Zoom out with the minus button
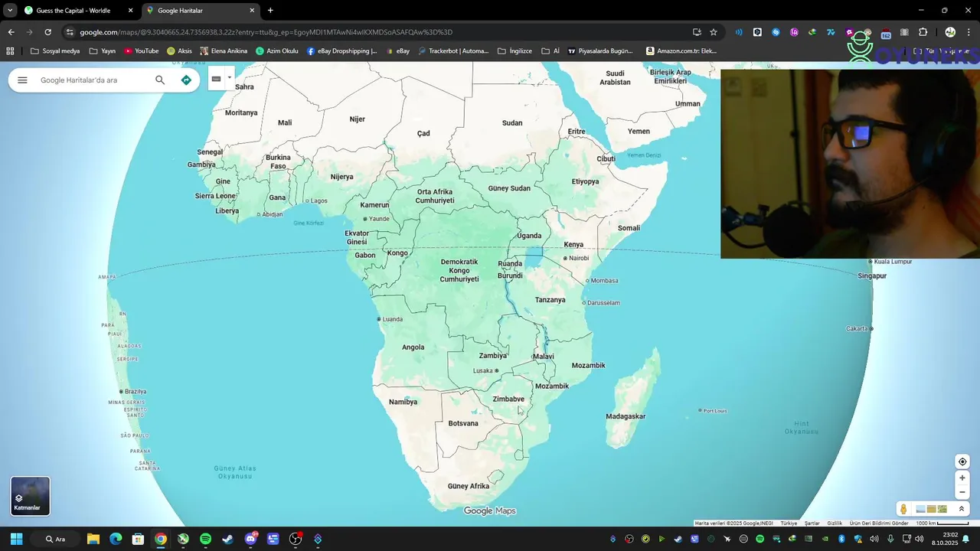The image size is (980, 551). [962, 492]
